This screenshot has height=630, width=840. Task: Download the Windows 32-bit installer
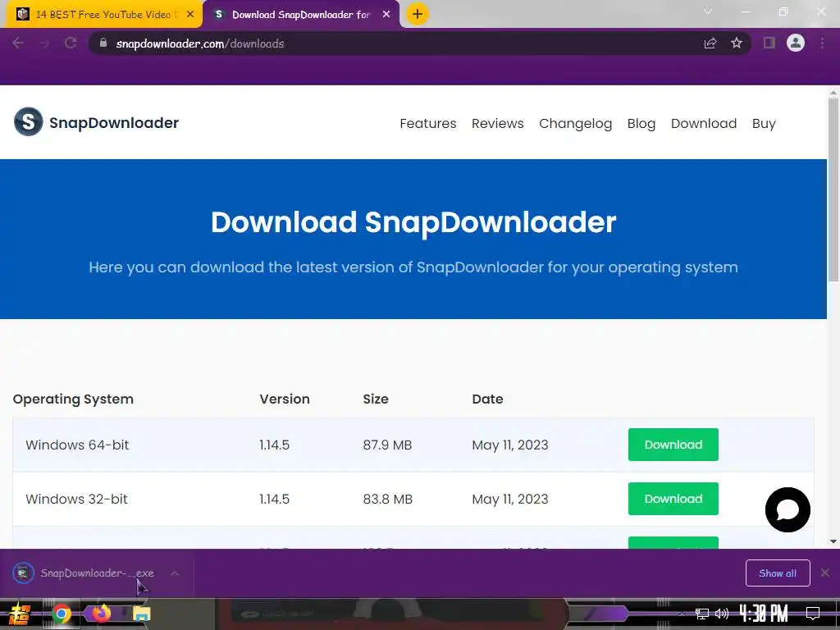point(673,499)
